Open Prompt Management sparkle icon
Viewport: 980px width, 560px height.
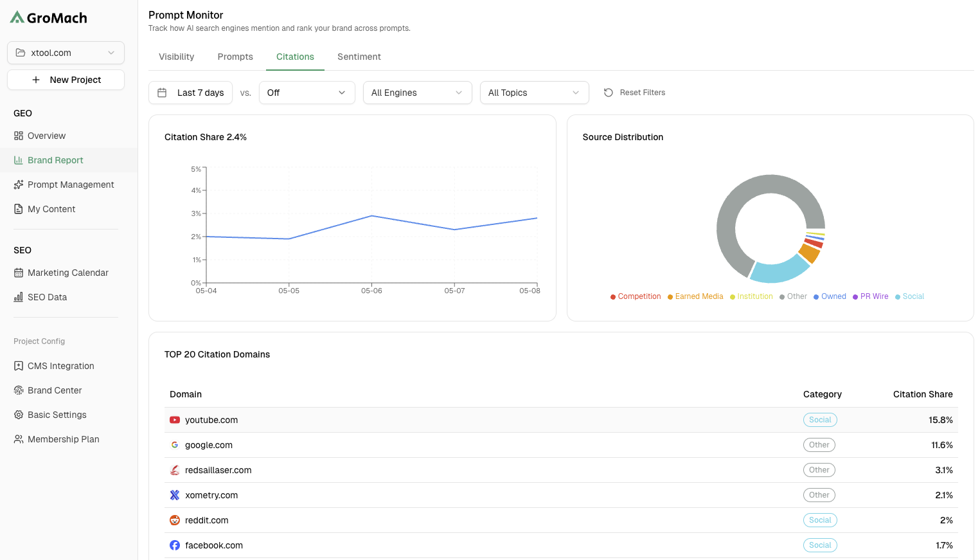coord(19,185)
